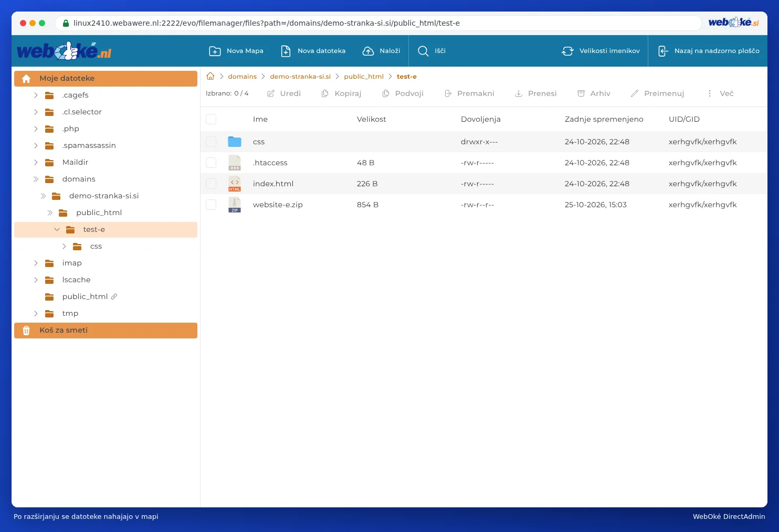The image size is (779, 532).
Task: Expand the .spamassassin folder chevron
Action: tap(36, 145)
